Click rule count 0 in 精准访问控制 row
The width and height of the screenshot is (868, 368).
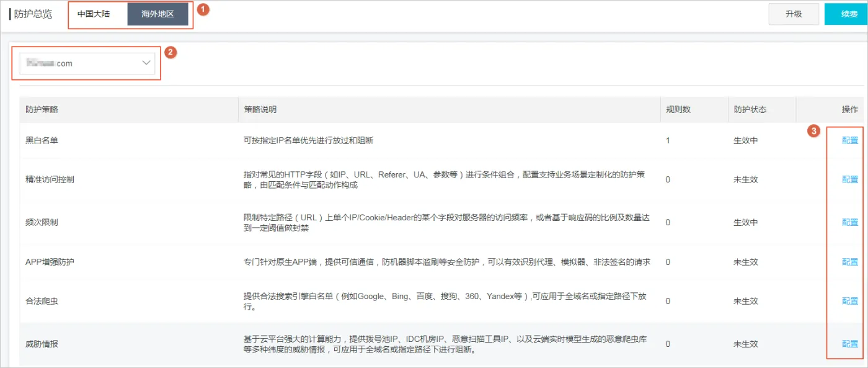coord(668,179)
